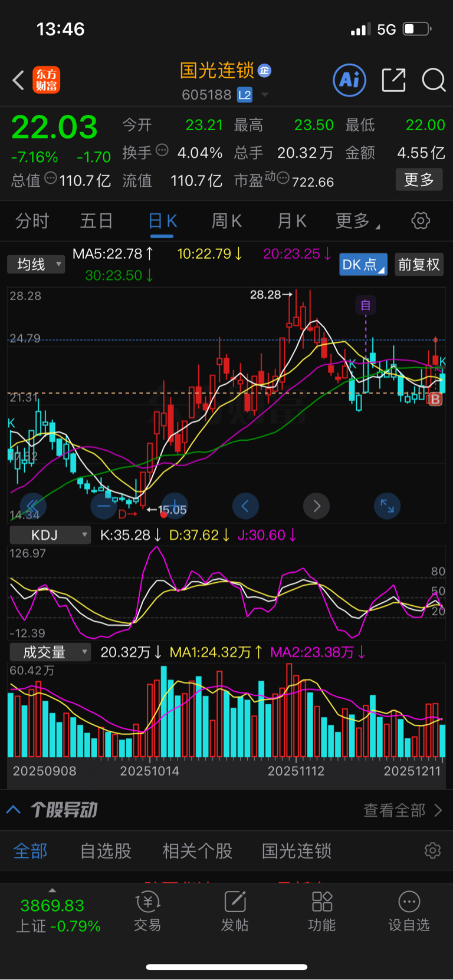Select 全部 filter tab
453x980 pixels.
click(31, 851)
